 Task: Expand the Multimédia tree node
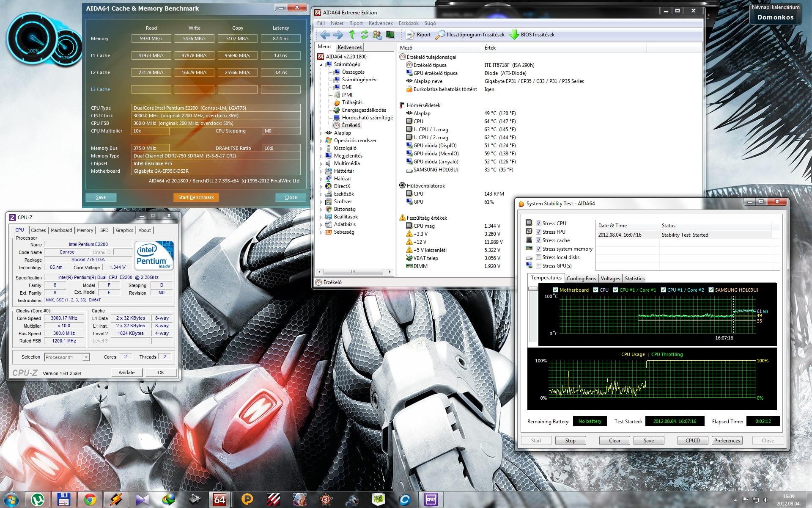click(x=321, y=163)
